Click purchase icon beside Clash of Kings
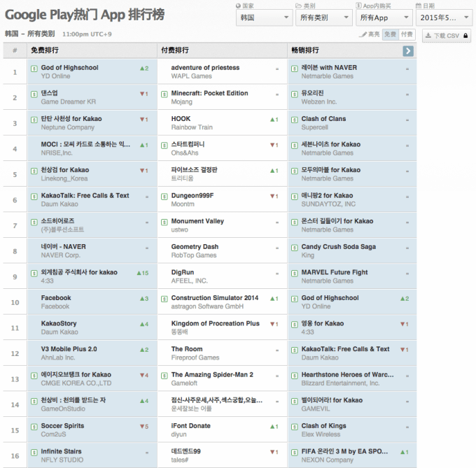Image resolution: width=476 pixels, height=468 pixels. (295, 427)
